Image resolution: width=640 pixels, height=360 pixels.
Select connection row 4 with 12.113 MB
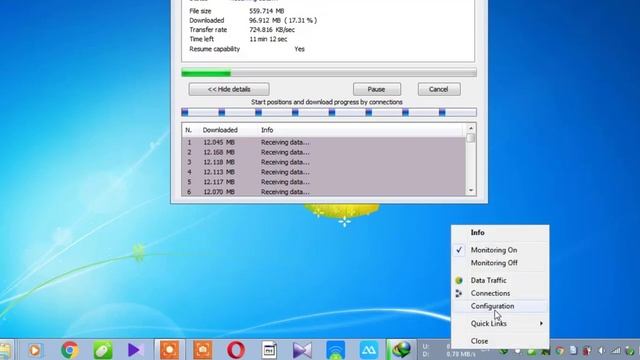[x=323, y=172]
